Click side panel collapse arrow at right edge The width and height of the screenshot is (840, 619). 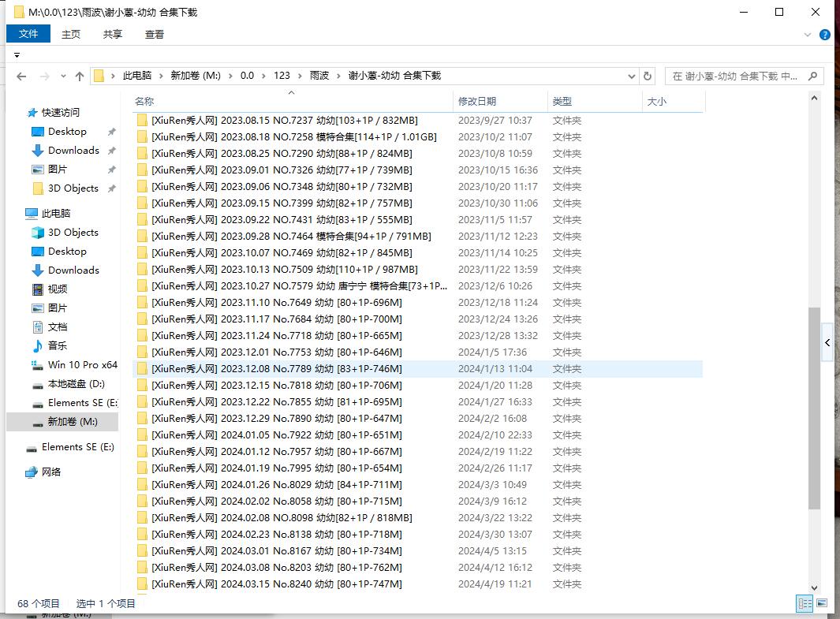(x=827, y=343)
